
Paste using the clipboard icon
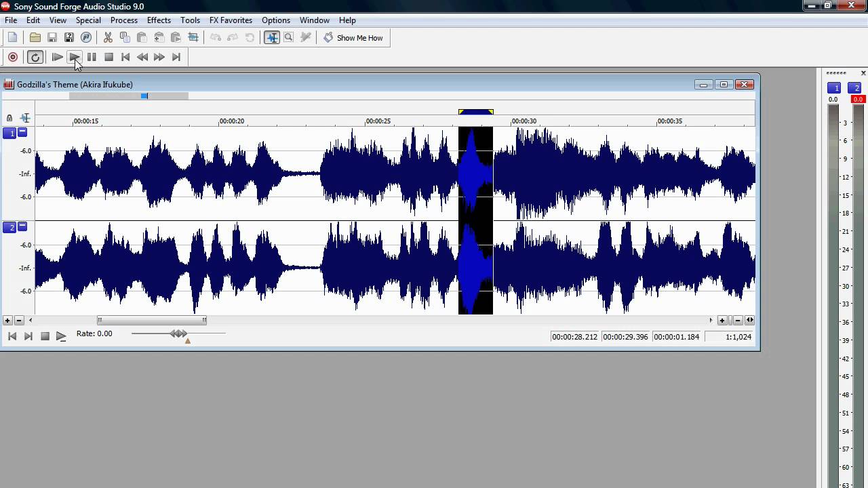tap(142, 38)
